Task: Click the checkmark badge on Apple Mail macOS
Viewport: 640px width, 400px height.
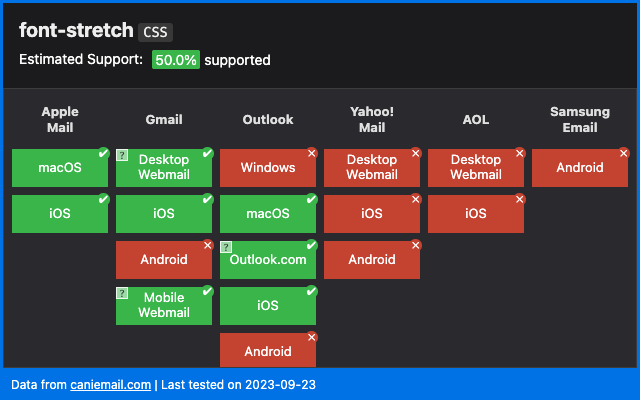Action: (x=104, y=153)
